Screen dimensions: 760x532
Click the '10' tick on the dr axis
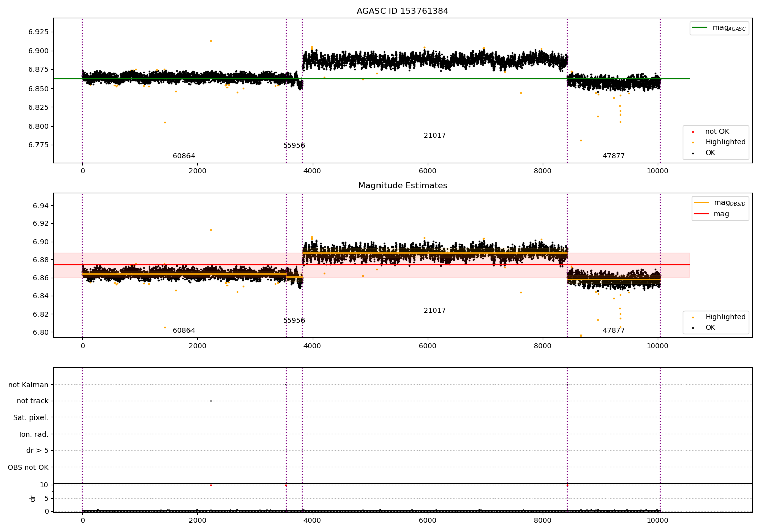tap(44, 485)
